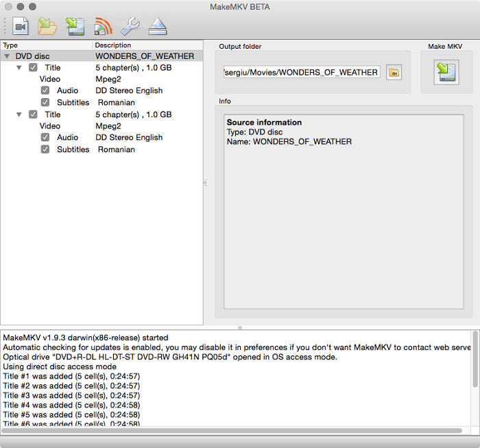Click the second title's '5 chapter(s), 1.0 GB' description

click(134, 115)
